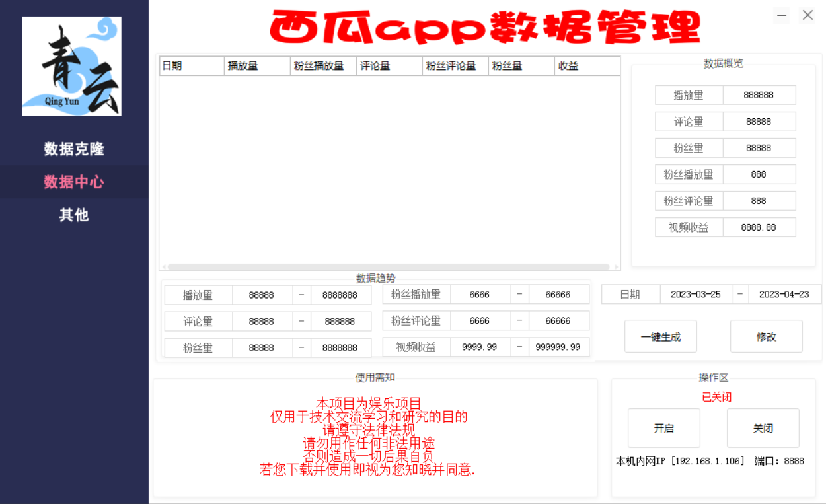Viewport: 826px width, 504px height.
Task: Click the 本机内网IP [192.168.1.106] text
Action: click(x=681, y=461)
